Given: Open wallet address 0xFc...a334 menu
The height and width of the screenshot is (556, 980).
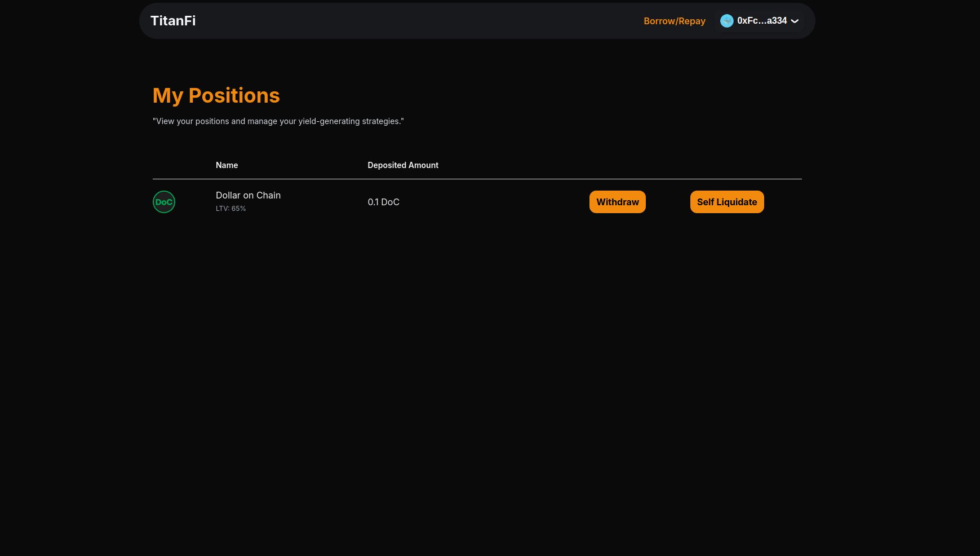Looking at the screenshot, I should pos(760,21).
